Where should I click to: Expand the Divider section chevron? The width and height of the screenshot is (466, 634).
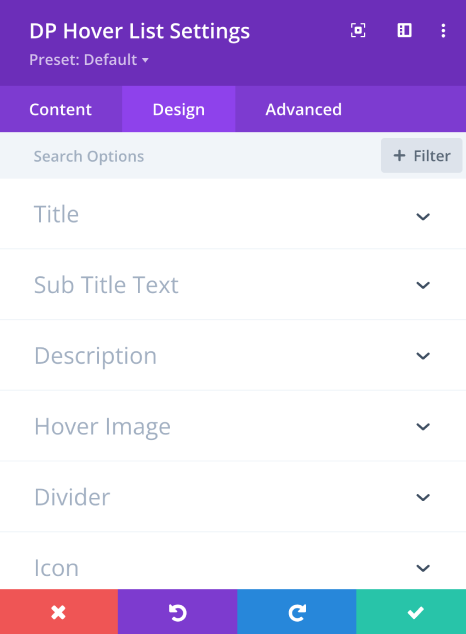coord(423,497)
